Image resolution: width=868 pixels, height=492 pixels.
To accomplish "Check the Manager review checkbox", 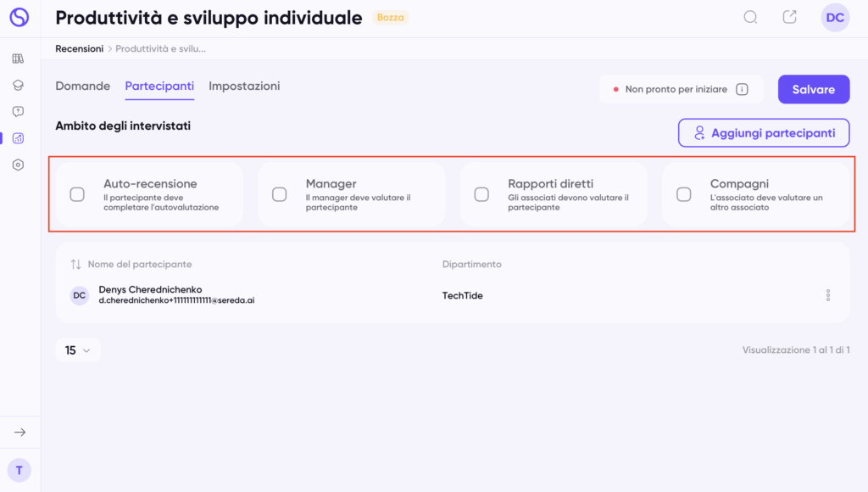I will [279, 194].
